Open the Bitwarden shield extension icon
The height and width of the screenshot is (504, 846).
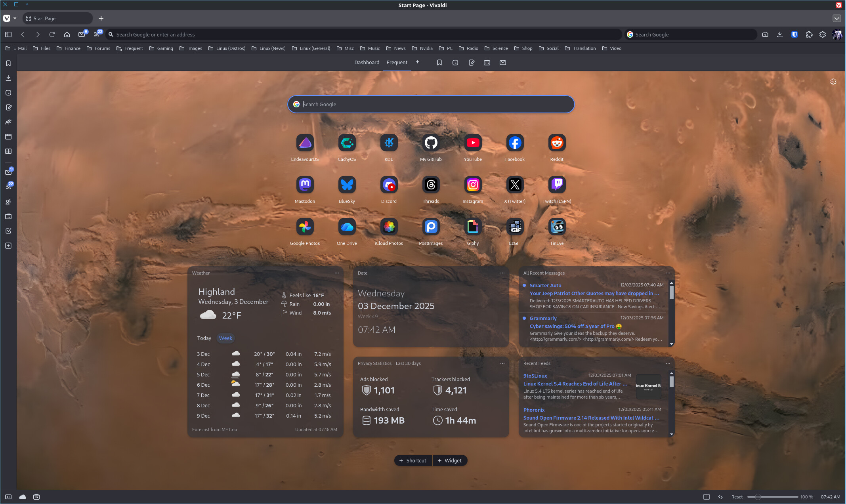click(x=794, y=34)
